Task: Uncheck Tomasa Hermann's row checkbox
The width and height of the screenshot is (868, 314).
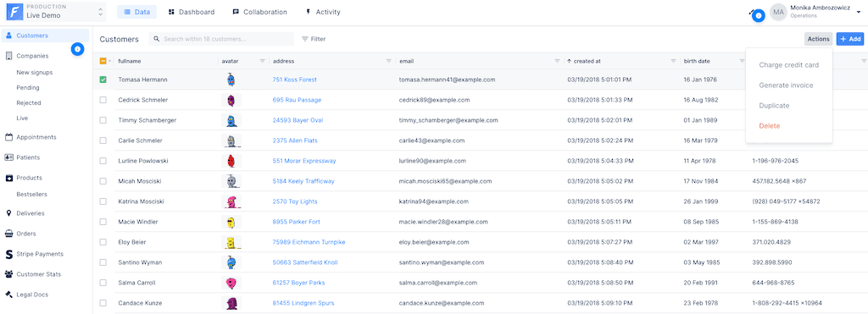Action: pos(103,80)
